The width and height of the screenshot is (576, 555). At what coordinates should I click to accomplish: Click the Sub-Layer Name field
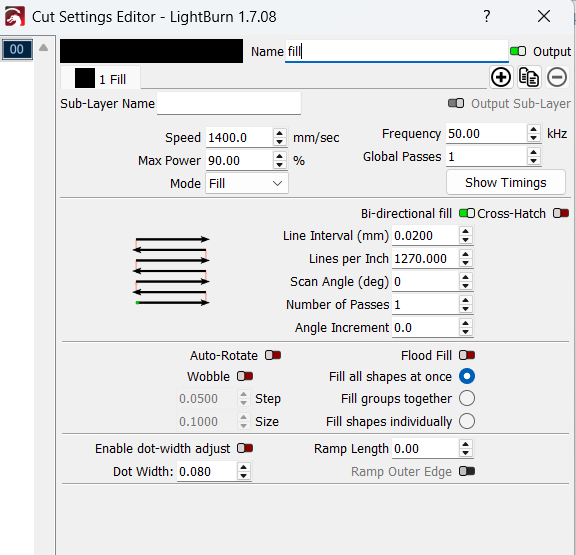point(229,104)
